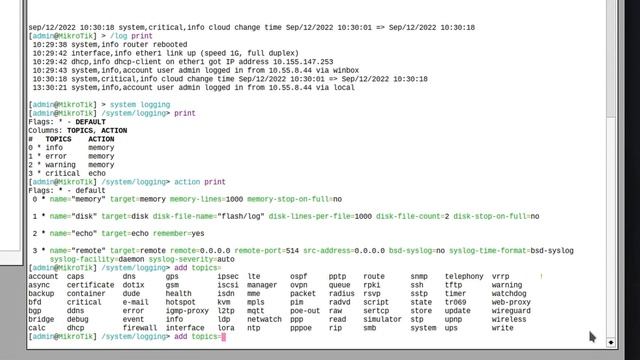Viewport: 640px width, 360px height.
Task: Click the 'e-mail' topic suggestion
Action: pyautogui.click(x=136, y=302)
